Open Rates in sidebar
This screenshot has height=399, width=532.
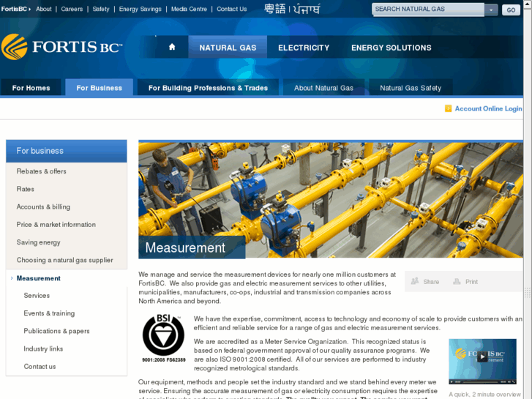click(x=25, y=189)
